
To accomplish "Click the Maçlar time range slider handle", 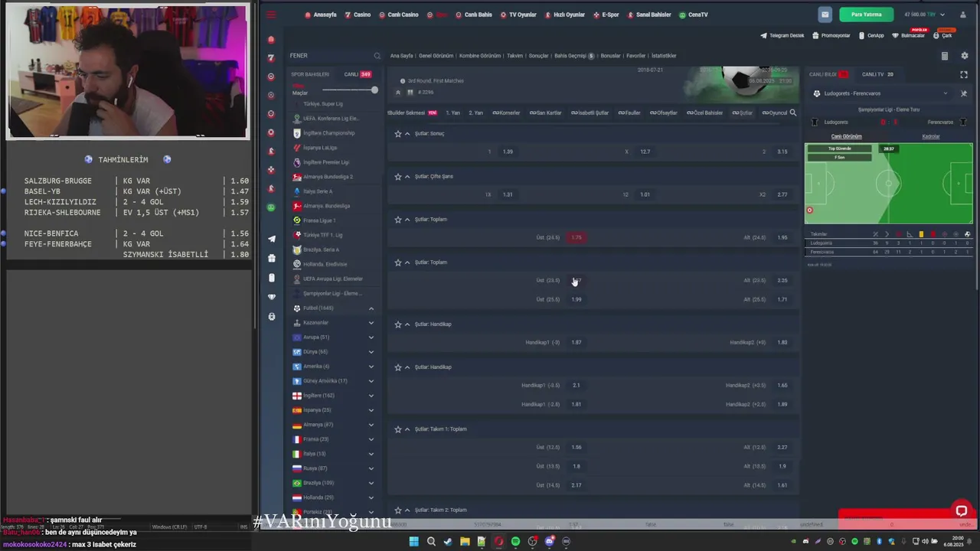I will [x=374, y=90].
